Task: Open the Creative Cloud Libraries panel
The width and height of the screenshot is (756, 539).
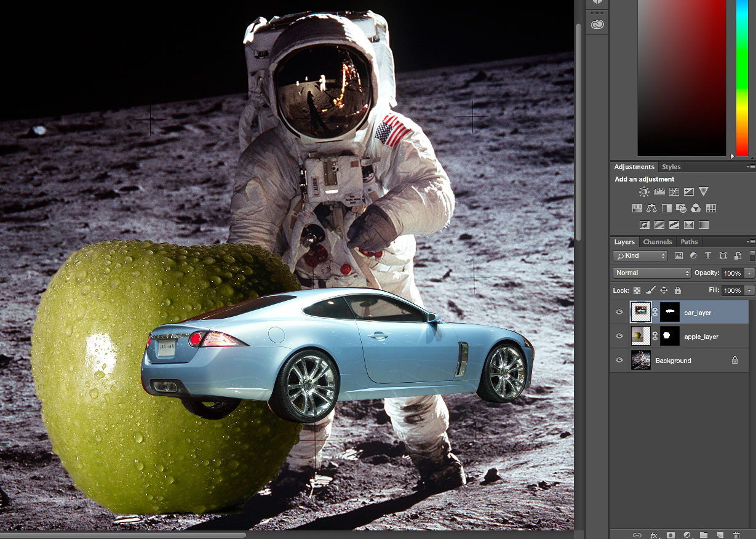Action: point(597,25)
